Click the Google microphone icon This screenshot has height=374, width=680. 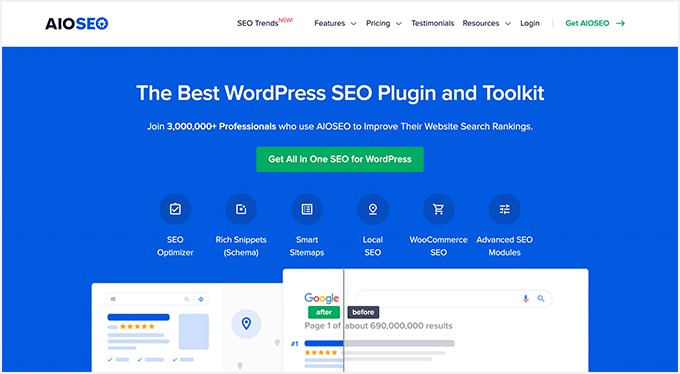click(526, 299)
